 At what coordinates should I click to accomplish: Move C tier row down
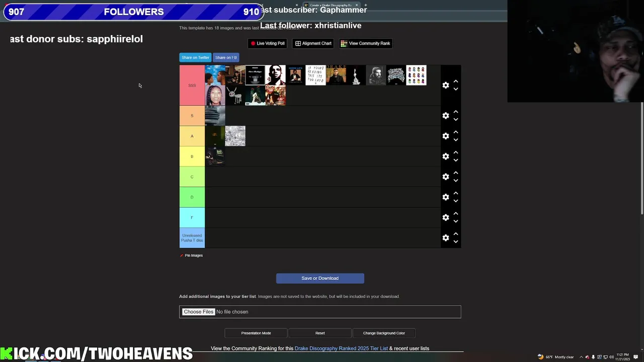[455, 180]
